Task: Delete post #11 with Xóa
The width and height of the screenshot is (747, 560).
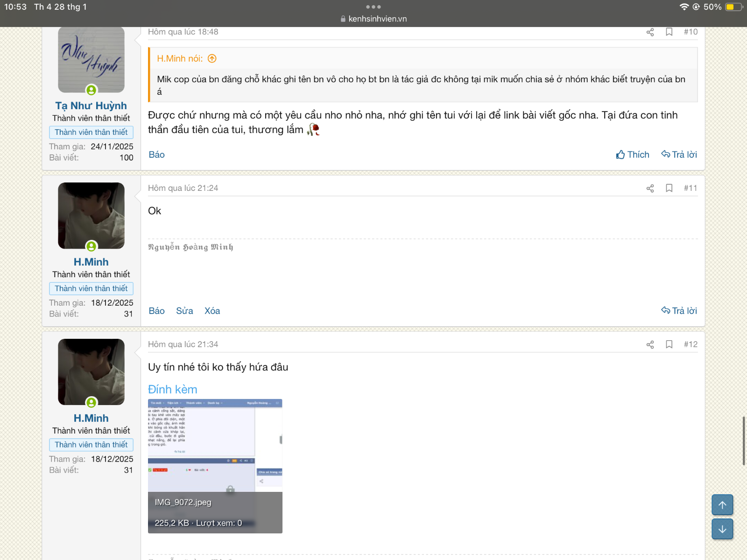Action: (212, 311)
